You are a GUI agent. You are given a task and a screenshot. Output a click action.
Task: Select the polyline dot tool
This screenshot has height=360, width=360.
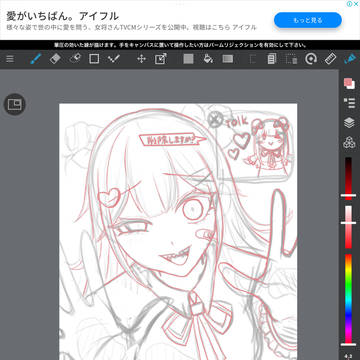114,59
